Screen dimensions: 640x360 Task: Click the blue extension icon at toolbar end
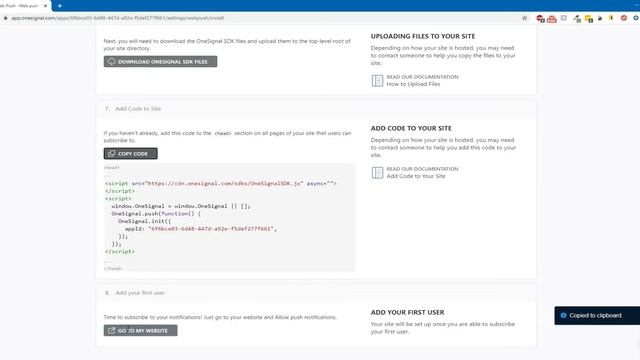(636, 18)
